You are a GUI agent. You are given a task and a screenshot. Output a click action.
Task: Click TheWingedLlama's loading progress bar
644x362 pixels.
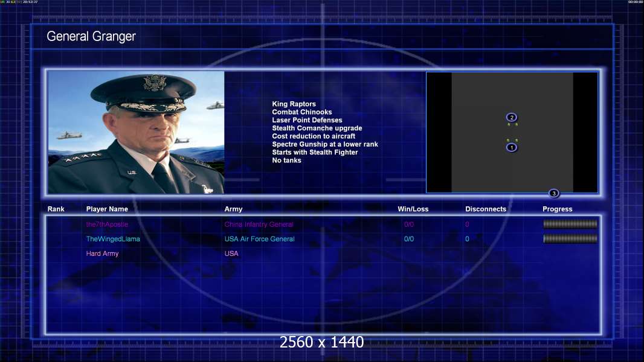pos(570,238)
